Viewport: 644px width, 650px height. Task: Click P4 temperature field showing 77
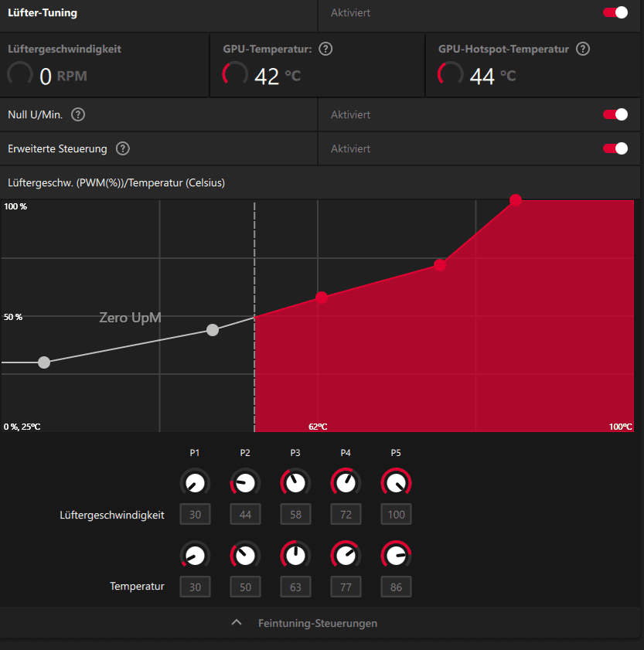346,587
